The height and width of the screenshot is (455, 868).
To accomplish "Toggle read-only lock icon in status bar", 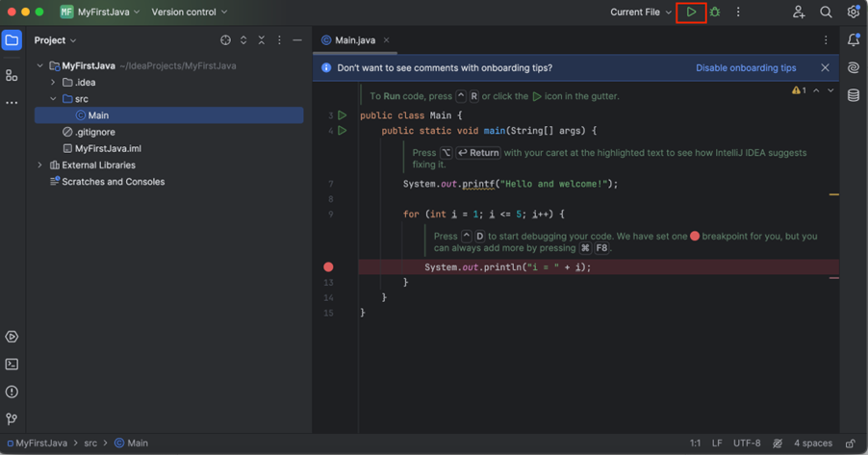I will 850,443.
